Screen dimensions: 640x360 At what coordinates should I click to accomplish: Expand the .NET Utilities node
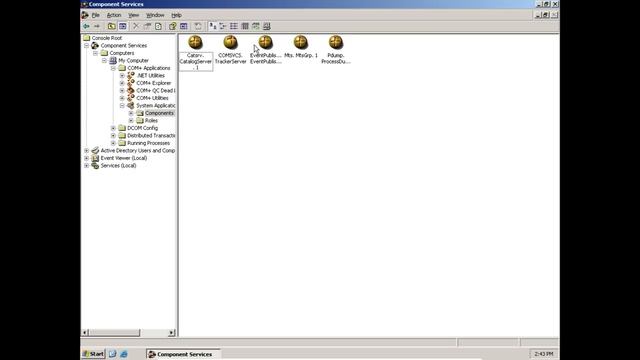coord(122,76)
